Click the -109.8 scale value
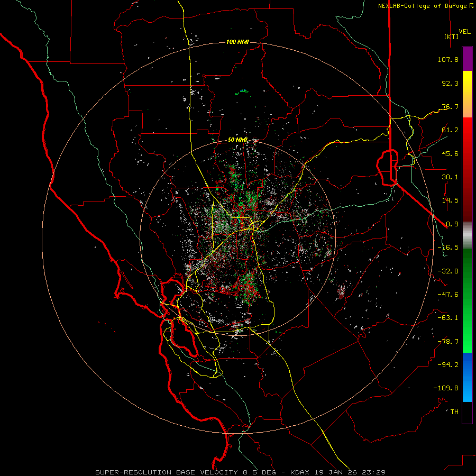Viewport: 476px width, 476px height. (x=446, y=388)
